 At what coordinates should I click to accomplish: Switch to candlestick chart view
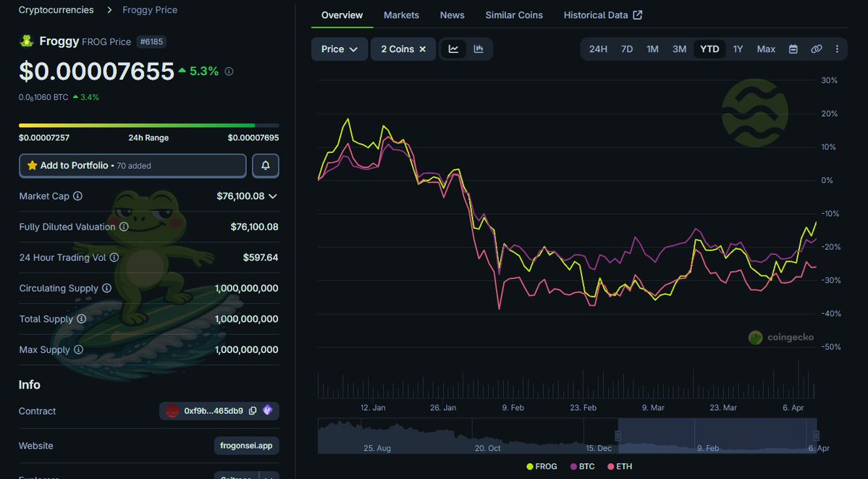479,49
